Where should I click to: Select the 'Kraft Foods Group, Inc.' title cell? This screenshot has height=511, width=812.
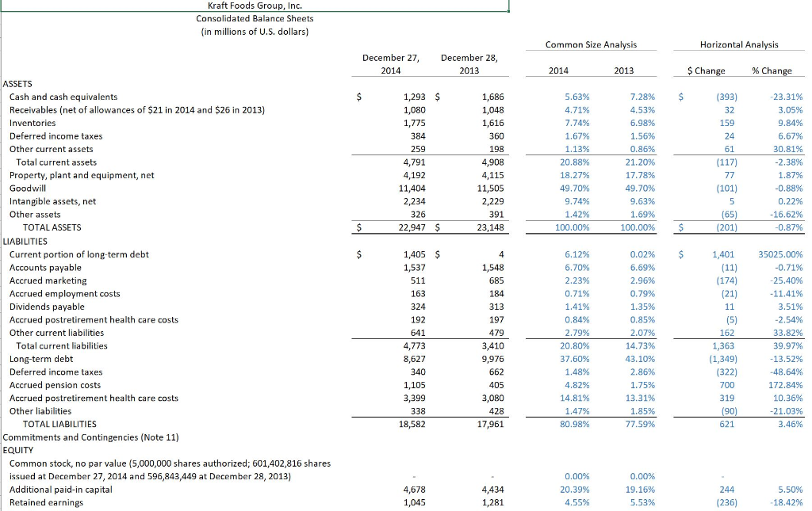[x=255, y=6]
